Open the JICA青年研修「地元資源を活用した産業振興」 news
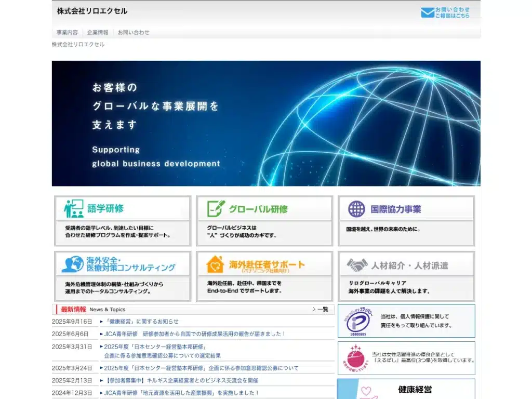Image resolution: width=532 pixels, height=399 pixels. click(181, 393)
